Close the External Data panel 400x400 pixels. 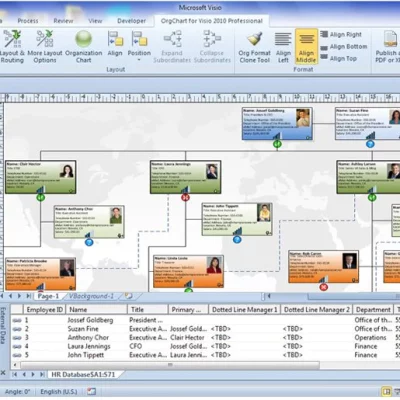(x=3, y=373)
